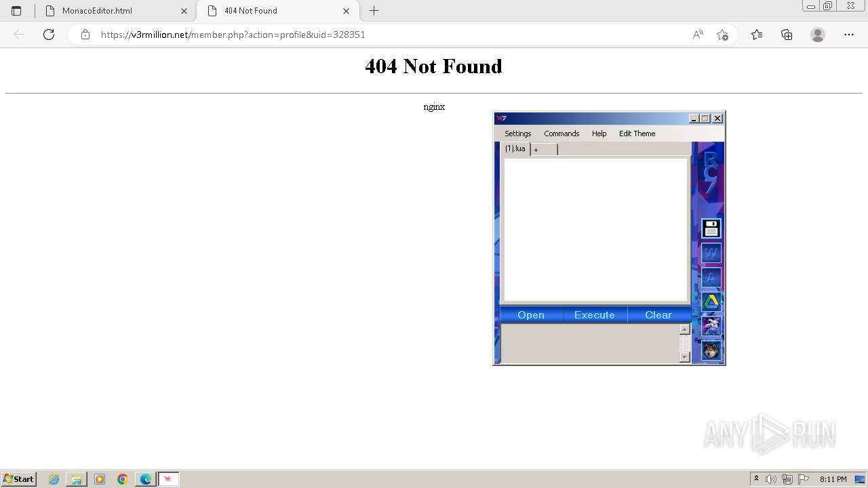Open the Action Center flag icon
Image resolution: width=868 pixels, height=488 pixels.
[804, 479]
